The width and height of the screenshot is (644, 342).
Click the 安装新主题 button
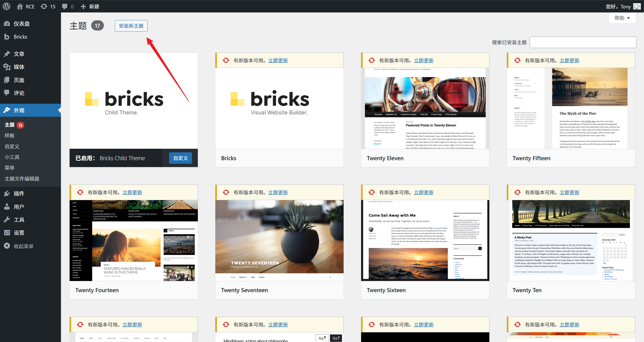pyautogui.click(x=131, y=26)
